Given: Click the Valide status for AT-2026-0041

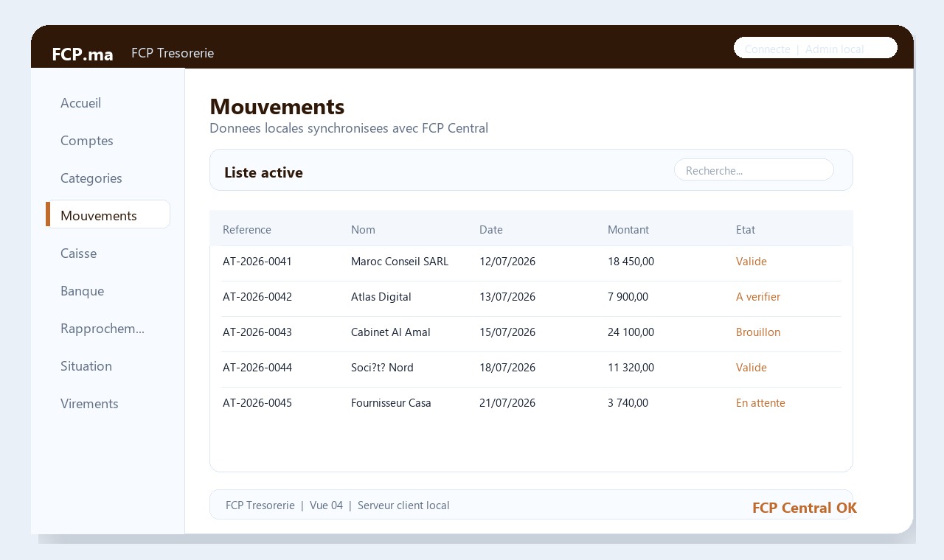Looking at the screenshot, I should pos(752,262).
